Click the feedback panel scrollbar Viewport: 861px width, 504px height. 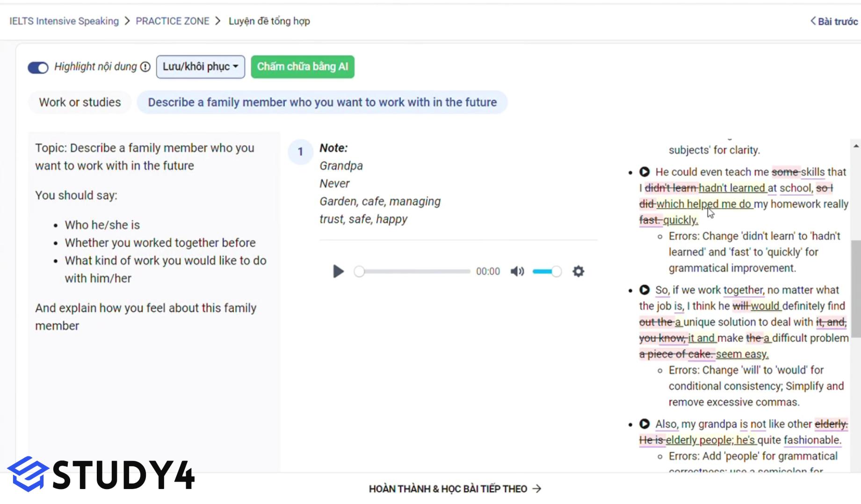(855, 288)
